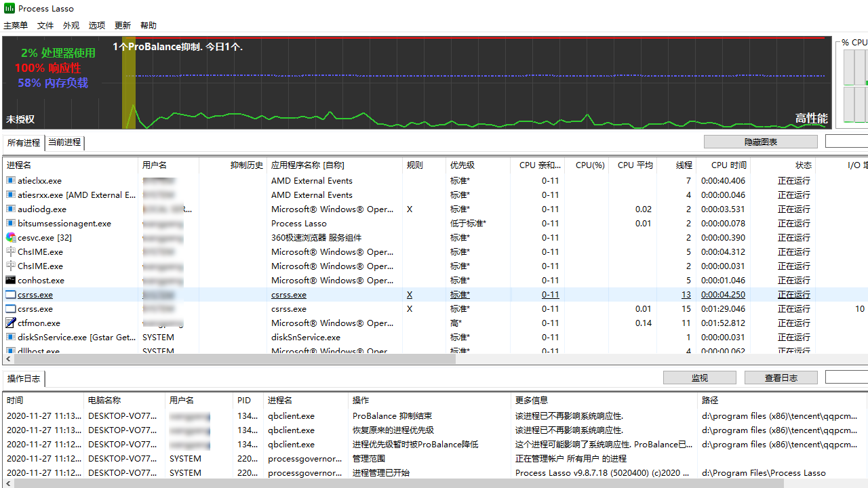868x488 pixels.
Task: Click the ctfmon.exe pen icon
Action: pos(11,323)
